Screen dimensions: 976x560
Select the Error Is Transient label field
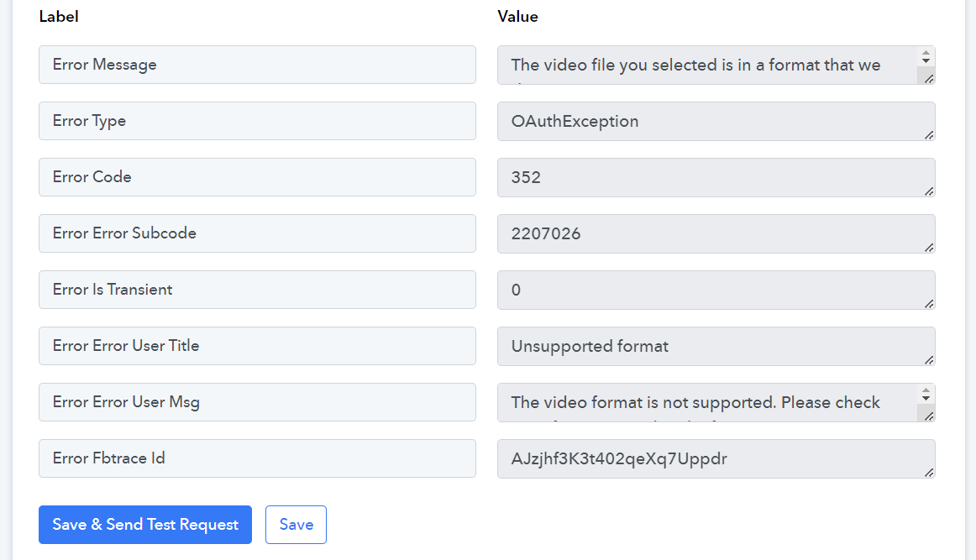point(257,290)
